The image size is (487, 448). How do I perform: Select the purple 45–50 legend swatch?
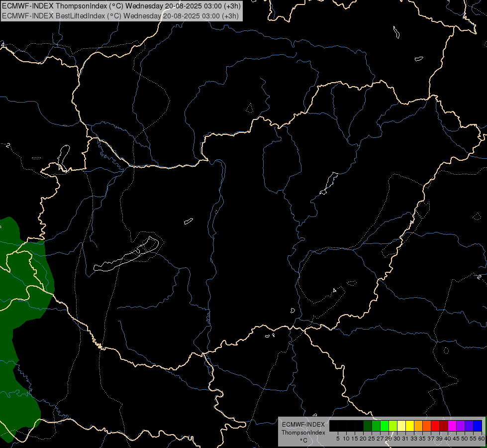click(461, 426)
